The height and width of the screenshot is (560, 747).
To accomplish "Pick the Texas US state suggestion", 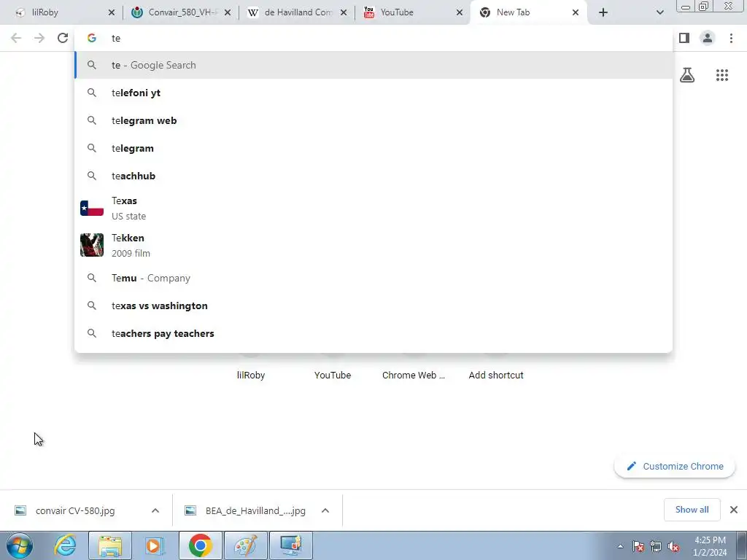I will (x=373, y=208).
